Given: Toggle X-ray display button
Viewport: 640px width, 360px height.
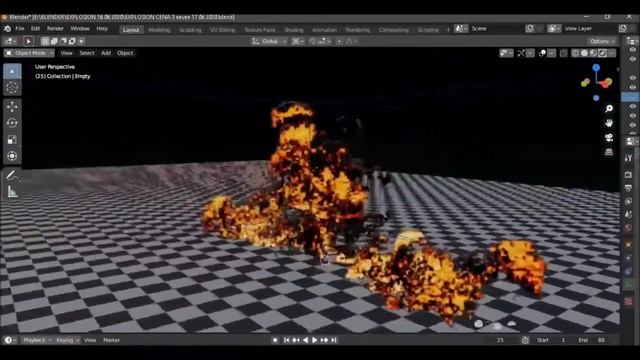Looking at the screenshot, I should coord(564,53).
